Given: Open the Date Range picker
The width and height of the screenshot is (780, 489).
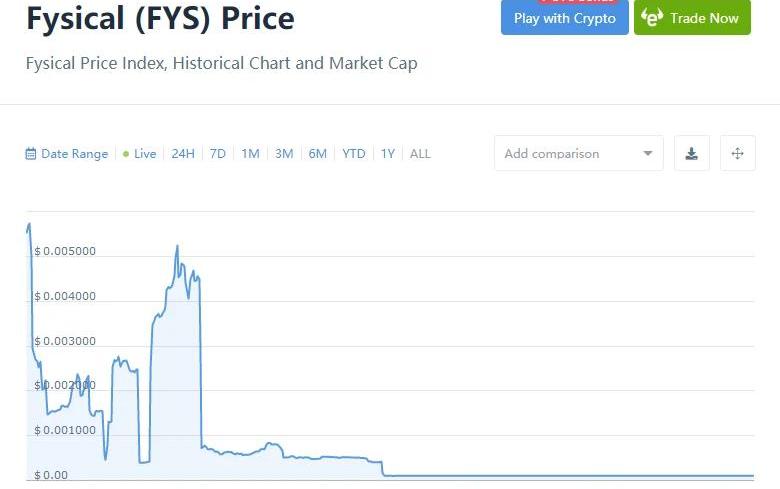Looking at the screenshot, I should click(73, 154).
